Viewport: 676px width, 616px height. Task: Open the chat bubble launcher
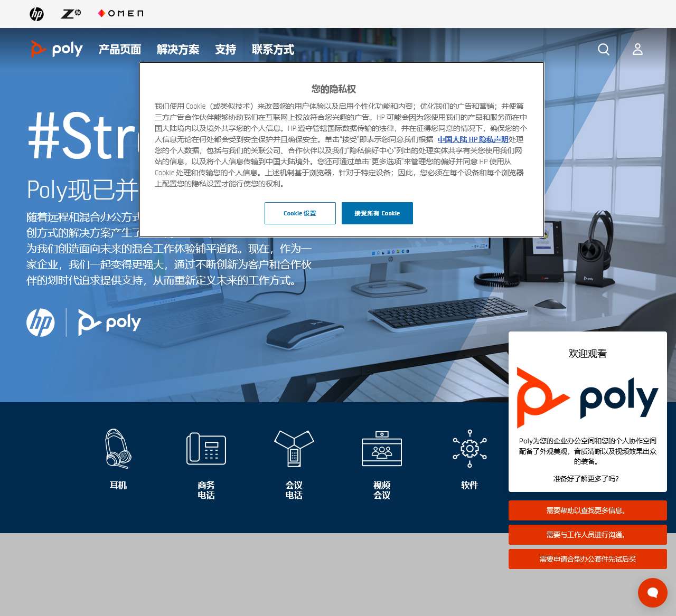(x=653, y=593)
